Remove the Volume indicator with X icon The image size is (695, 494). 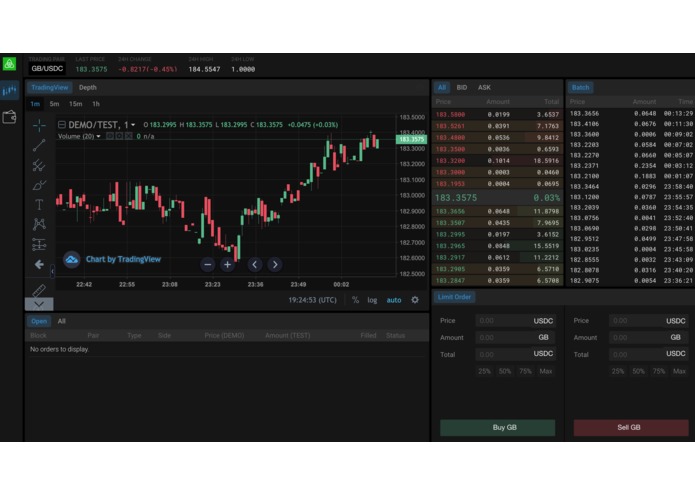[129, 136]
